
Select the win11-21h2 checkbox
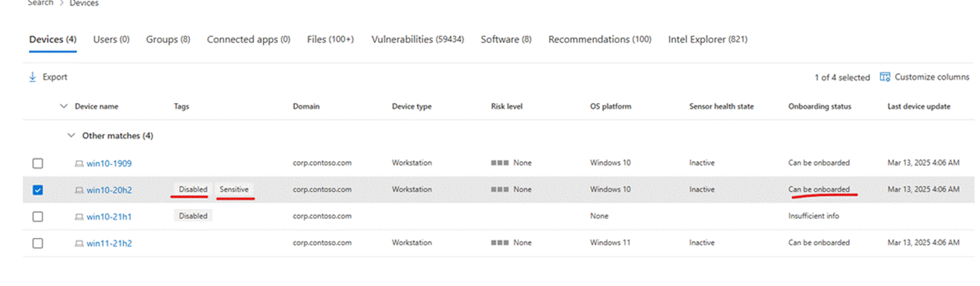[x=38, y=243]
